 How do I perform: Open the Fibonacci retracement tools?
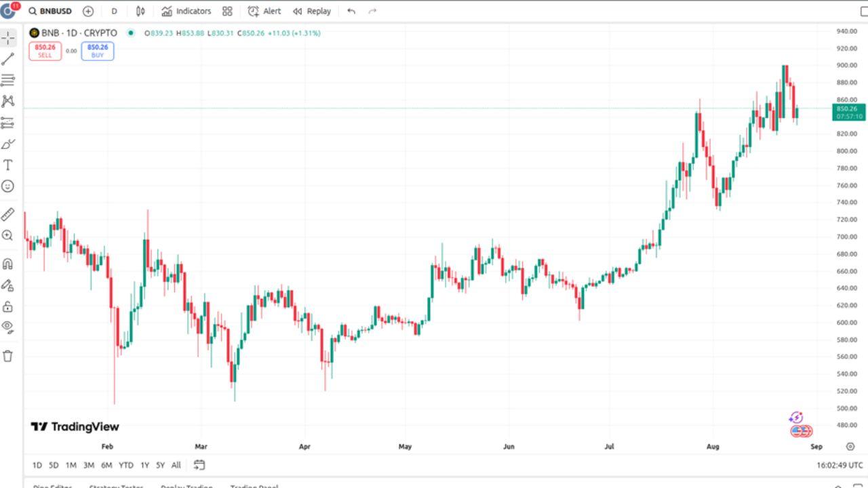point(8,80)
